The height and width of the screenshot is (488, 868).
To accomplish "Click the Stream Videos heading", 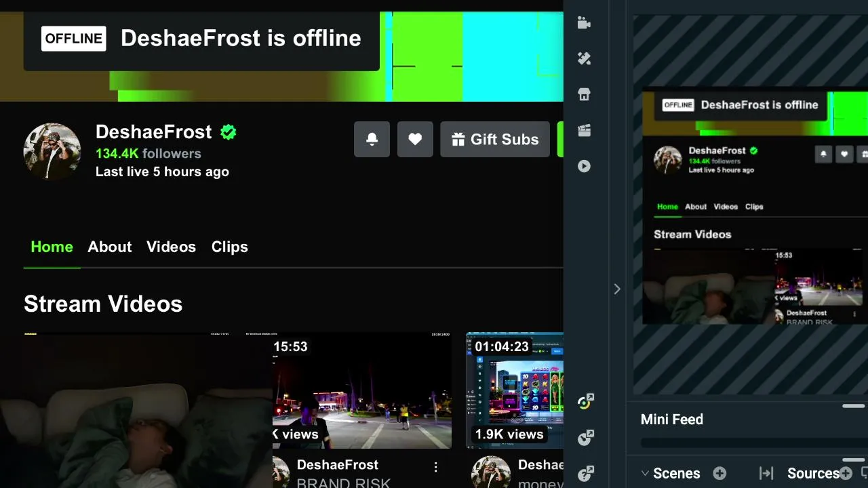I will click(x=103, y=304).
